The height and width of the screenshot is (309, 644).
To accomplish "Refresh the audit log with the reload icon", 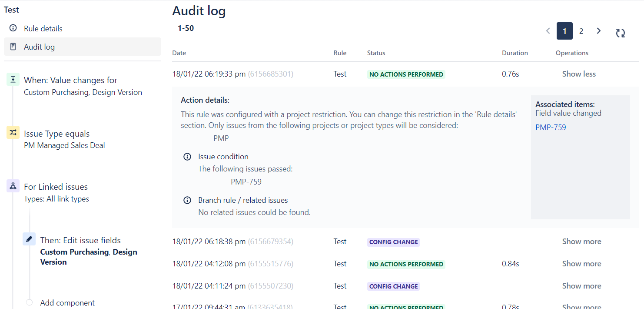I will tap(621, 33).
